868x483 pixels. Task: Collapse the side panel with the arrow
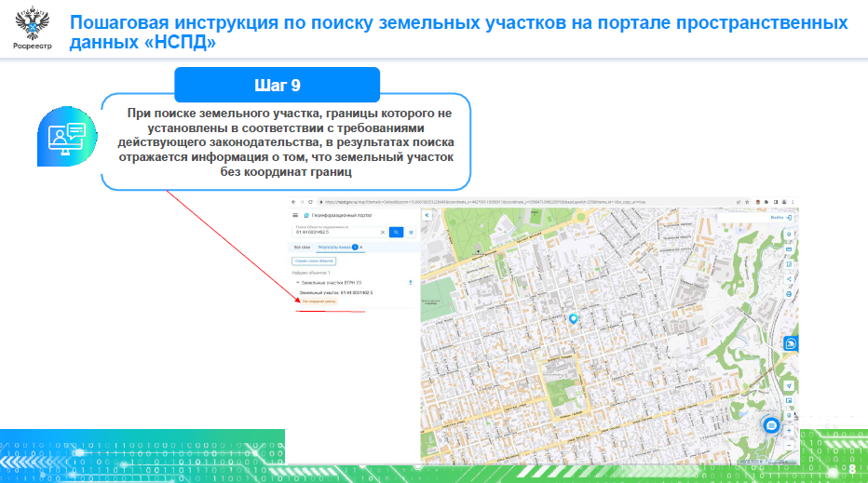[427, 215]
